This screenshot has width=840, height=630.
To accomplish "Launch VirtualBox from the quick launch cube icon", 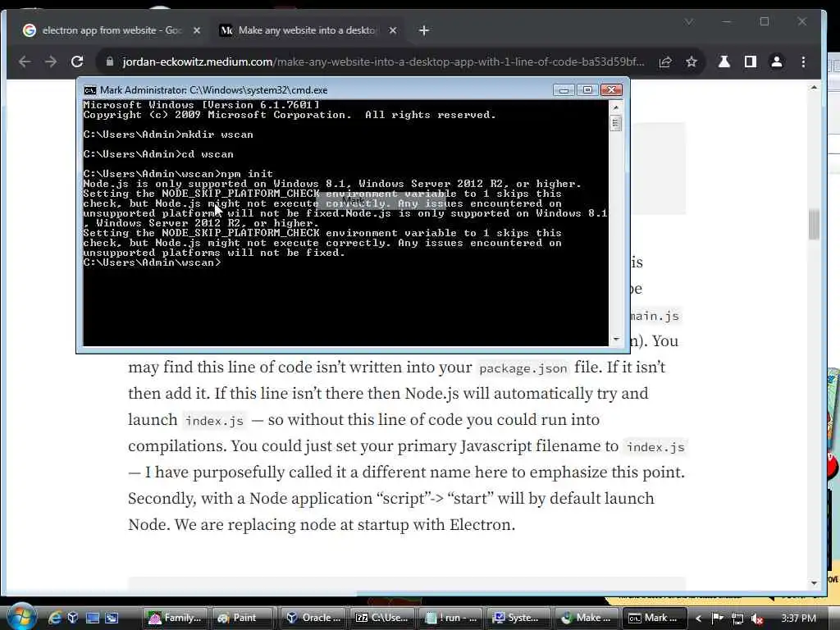I will point(73,618).
